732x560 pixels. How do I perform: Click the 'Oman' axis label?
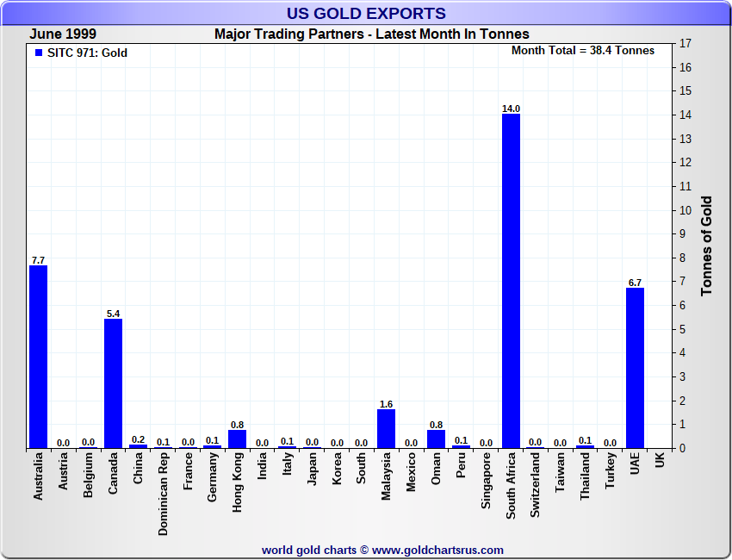[436, 469]
